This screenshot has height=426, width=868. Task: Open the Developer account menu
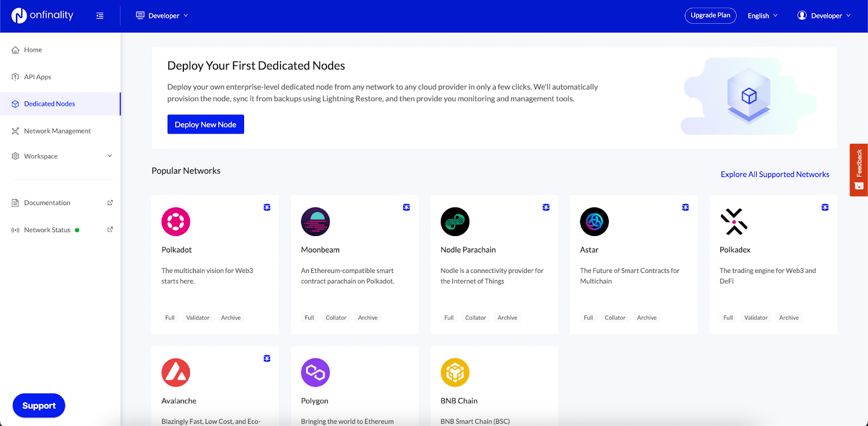point(824,16)
